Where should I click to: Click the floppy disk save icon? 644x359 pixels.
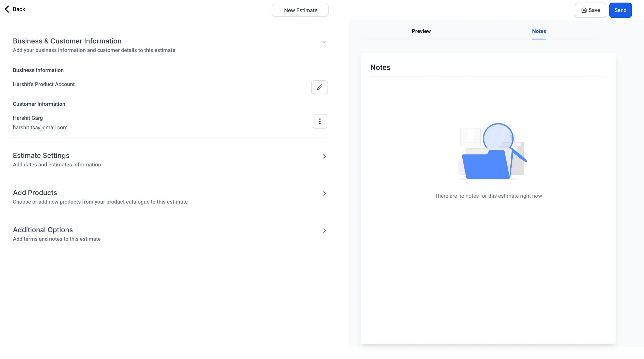point(584,10)
